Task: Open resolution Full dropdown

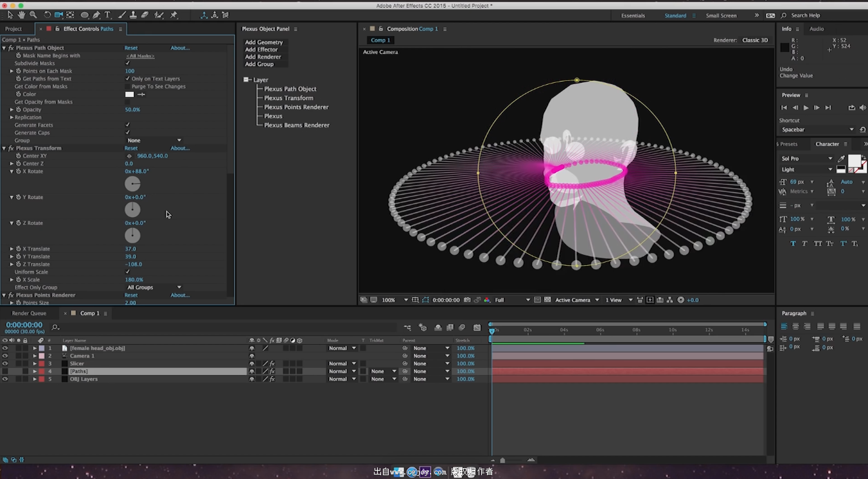Action: 512,300
